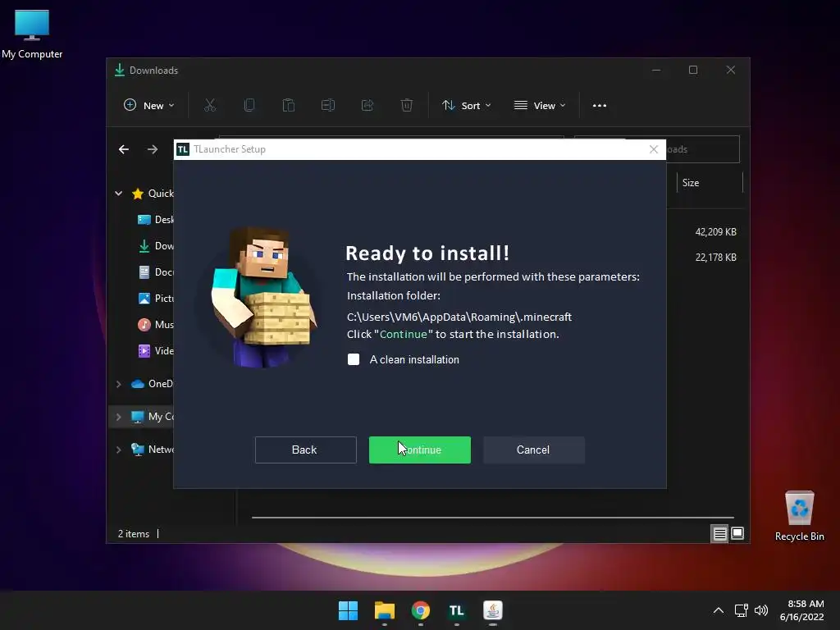Select Videos in Explorer sidebar
Viewport: 840px width, 630px height.
155,351
